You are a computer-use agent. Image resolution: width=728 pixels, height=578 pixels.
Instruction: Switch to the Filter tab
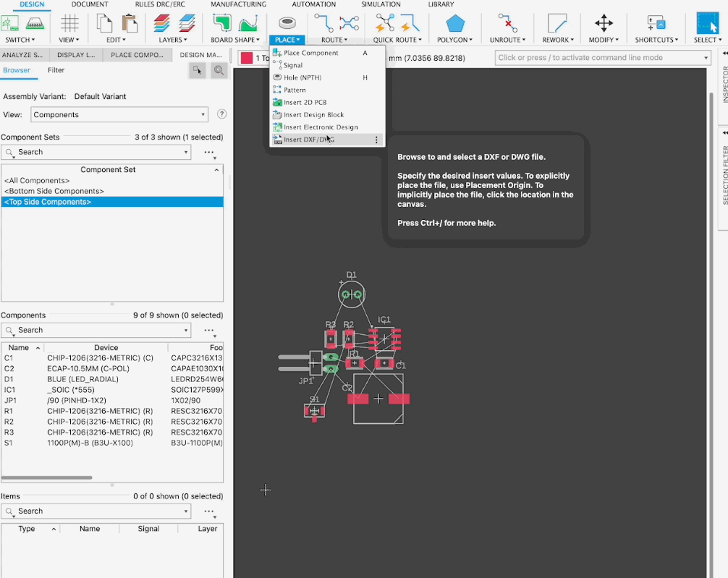[x=56, y=70]
